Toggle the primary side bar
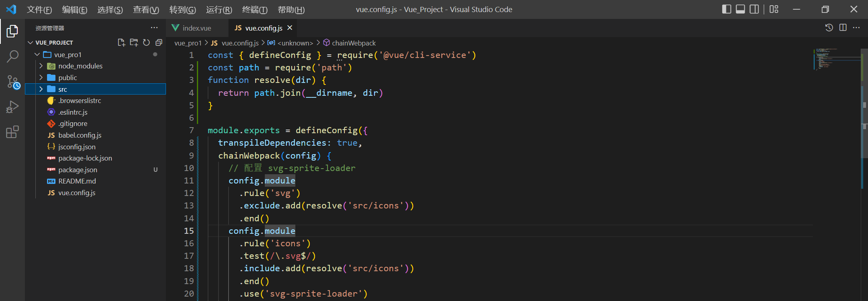This screenshot has height=301, width=868. (x=727, y=9)
